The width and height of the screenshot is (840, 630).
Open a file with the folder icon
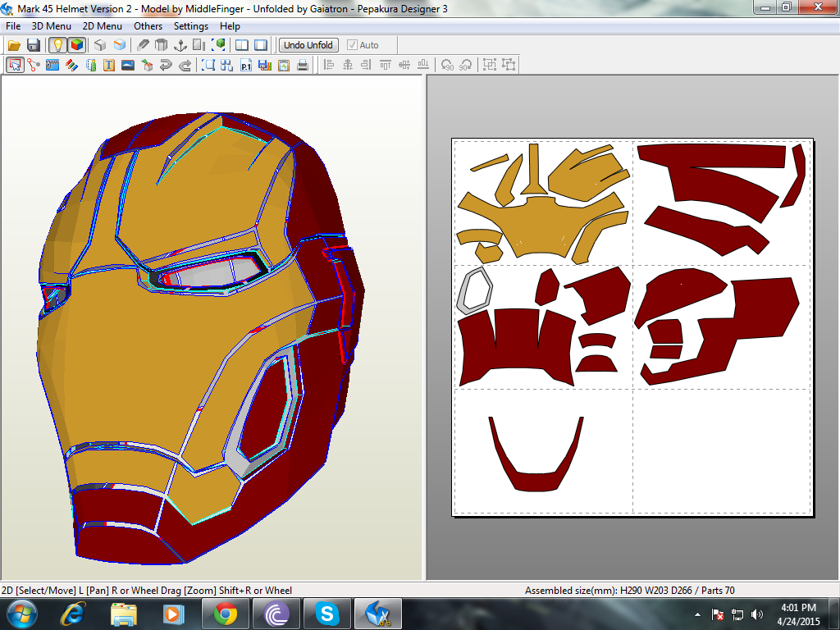point(14,46)
